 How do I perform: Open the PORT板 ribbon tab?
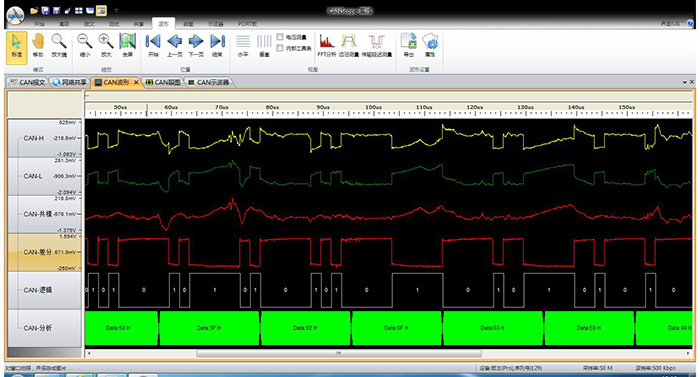click(x=247, y=24)
